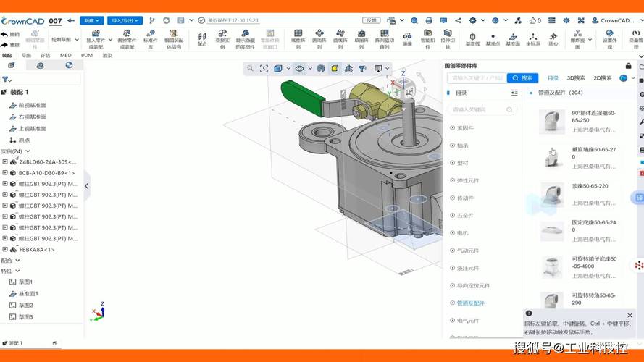The height and width of the screenshot is (362, 644).
Task: Switch to the 3D搜索 tab
Action: tap(576, 78)
